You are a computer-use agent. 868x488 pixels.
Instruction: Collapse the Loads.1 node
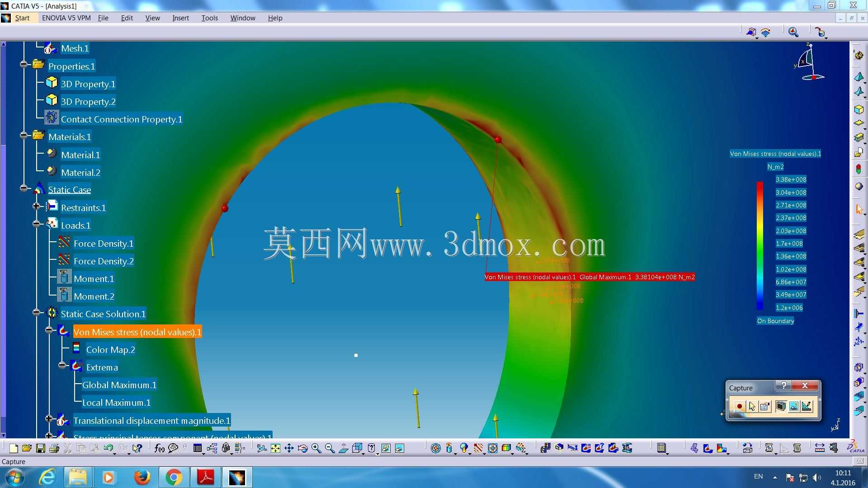pyautogui.click(x=36, y=224)
